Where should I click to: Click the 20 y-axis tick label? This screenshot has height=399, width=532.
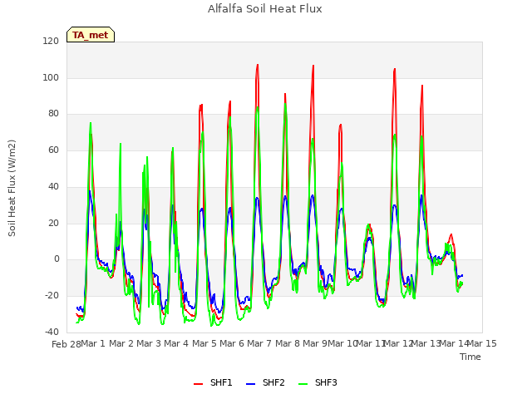point(53,224)
